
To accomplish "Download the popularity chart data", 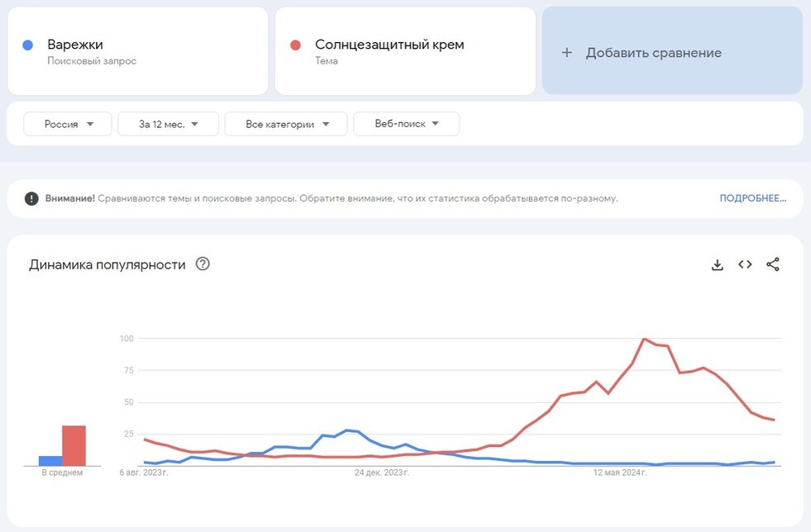I will [717, 264].
